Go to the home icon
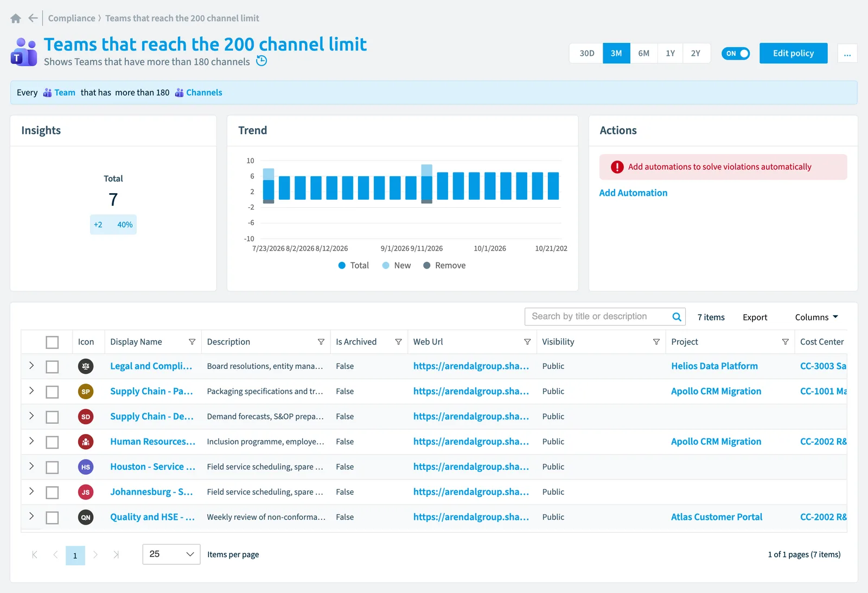The height and width of the screenshot is (593, 868). (x=16, y=18)
